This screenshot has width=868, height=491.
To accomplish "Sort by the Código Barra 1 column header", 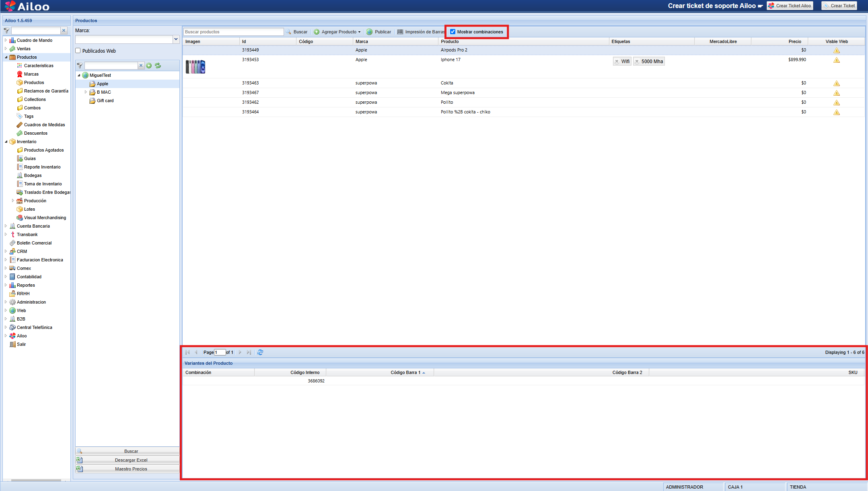I will coord(405,372).
